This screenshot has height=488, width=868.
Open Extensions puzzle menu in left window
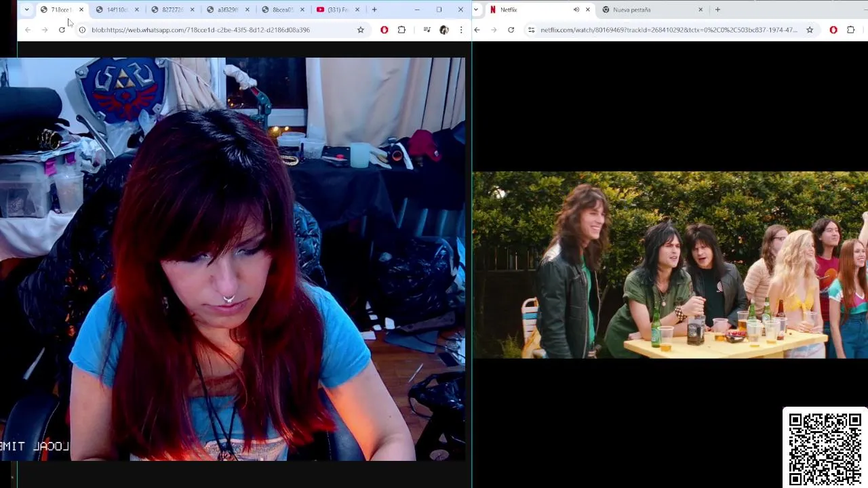(401, 30)
